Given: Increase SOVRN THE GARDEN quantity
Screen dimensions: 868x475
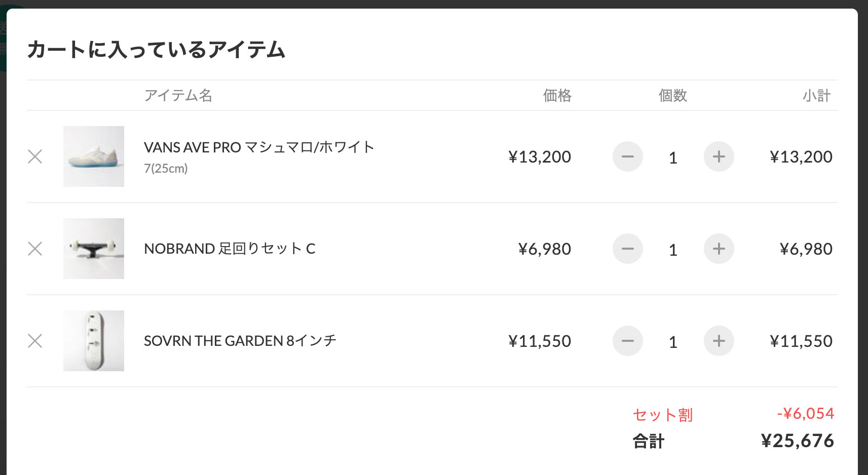Looking at the screenshot, I should [719, 341].
